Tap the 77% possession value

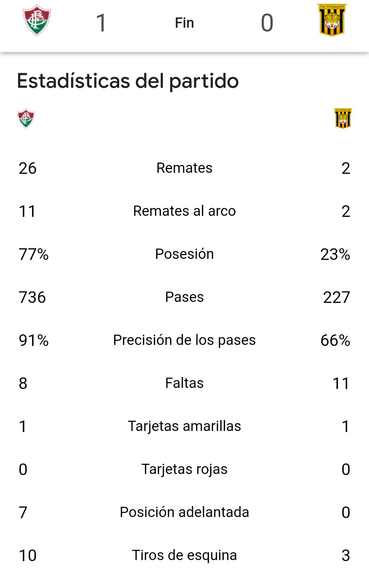pos(34,254)
